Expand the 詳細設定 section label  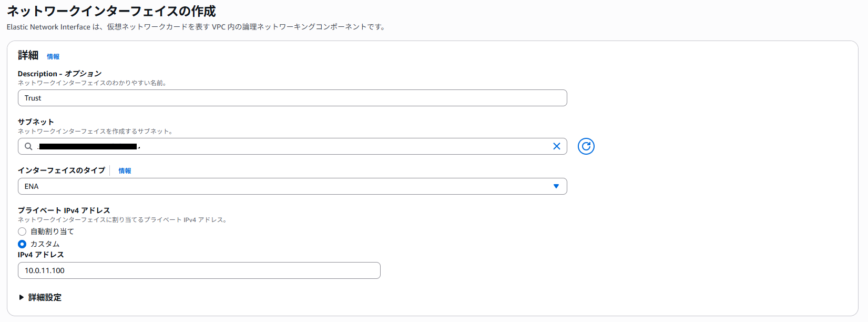(45, 297)
